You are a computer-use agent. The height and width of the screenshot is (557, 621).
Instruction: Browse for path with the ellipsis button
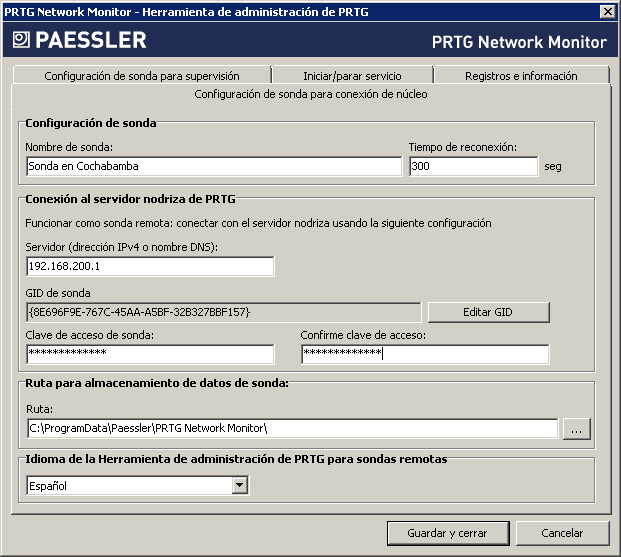(x=577, y=429)
